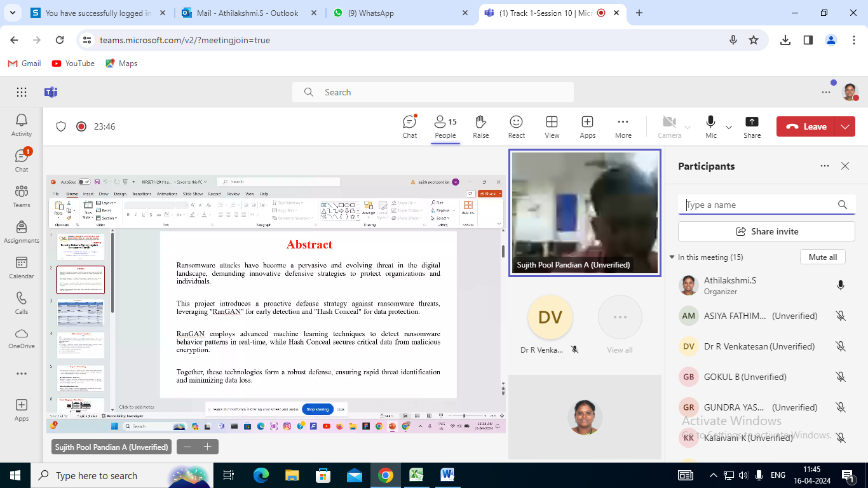Click Share invite button
The width and height of the screenshot is (868, 488).
point(766,231)
